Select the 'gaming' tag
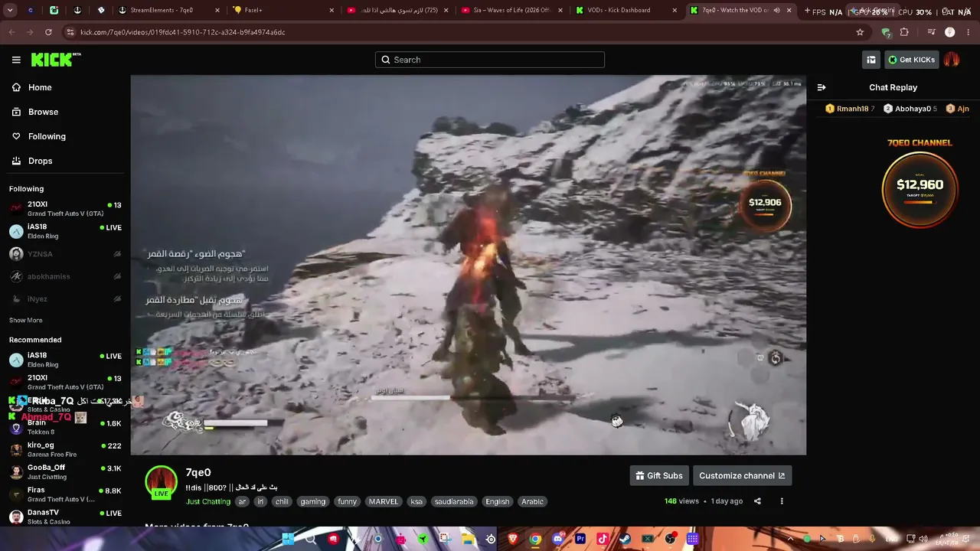980x551 pixels. (312, 502)
